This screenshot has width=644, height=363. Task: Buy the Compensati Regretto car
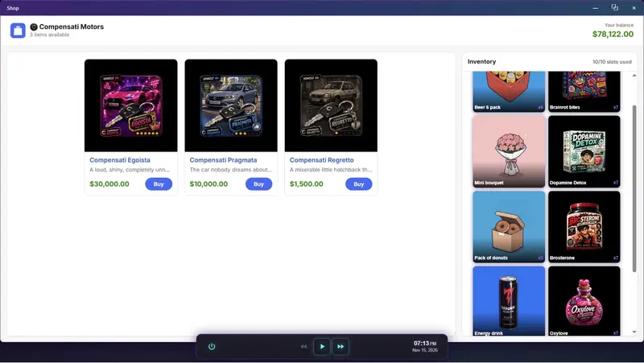click(358, 184)
